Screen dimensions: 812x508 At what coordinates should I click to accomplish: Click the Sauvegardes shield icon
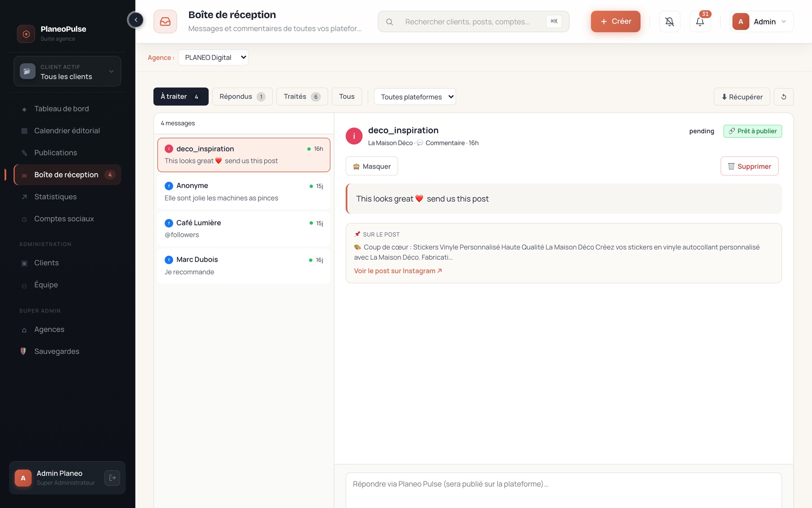coord(23,351)
